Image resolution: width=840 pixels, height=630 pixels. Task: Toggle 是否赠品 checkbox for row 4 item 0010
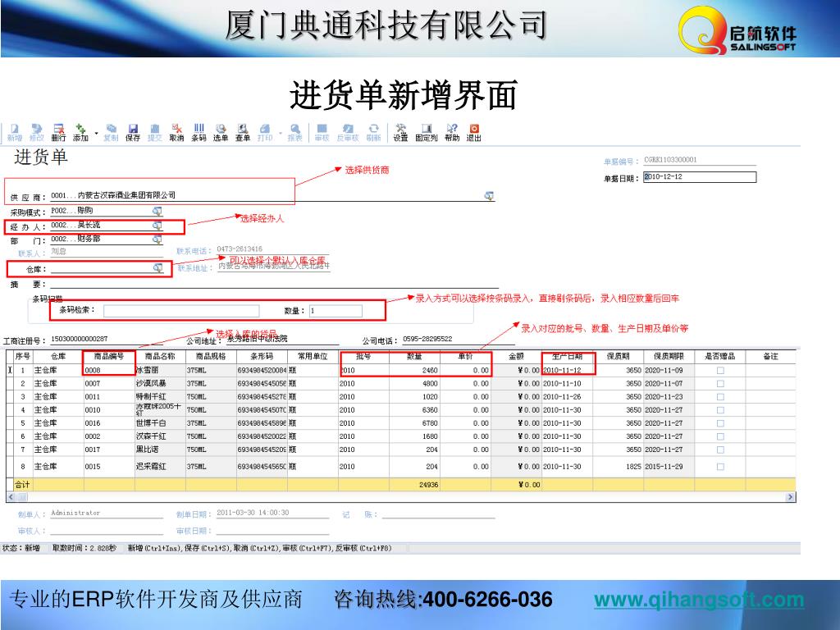[x=720, y=410]
